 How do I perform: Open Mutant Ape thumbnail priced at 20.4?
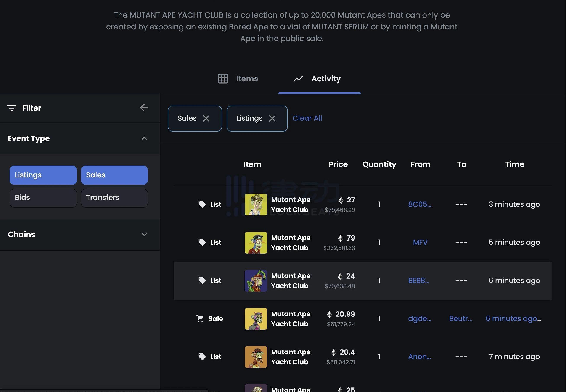256,357
